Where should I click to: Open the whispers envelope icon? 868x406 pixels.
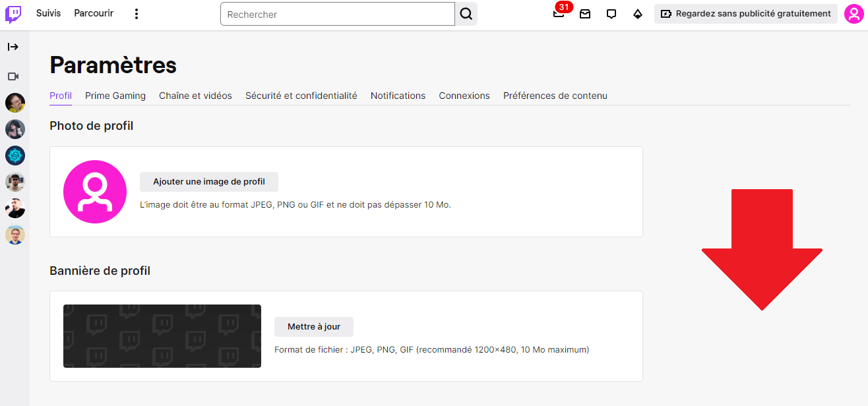pyautogui.click(x=585, y=14)
